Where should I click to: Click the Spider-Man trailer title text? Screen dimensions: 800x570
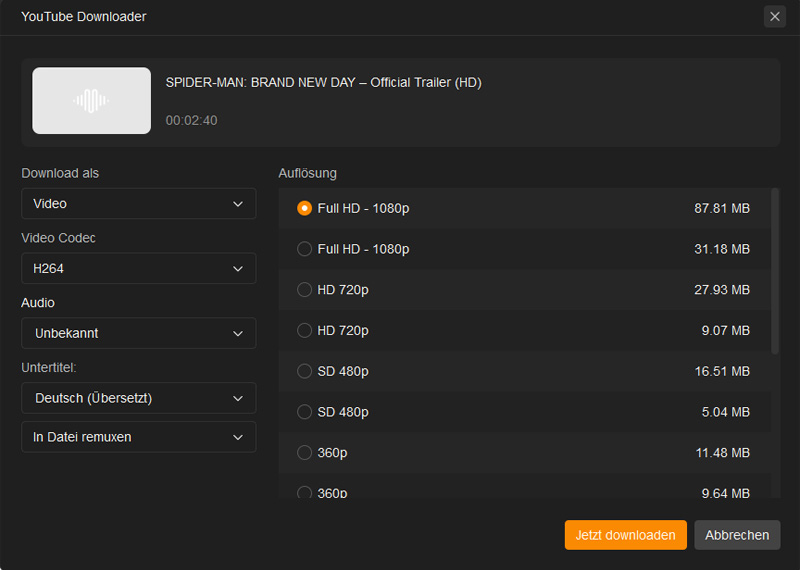pyautogui.click(x=323, y=83)
